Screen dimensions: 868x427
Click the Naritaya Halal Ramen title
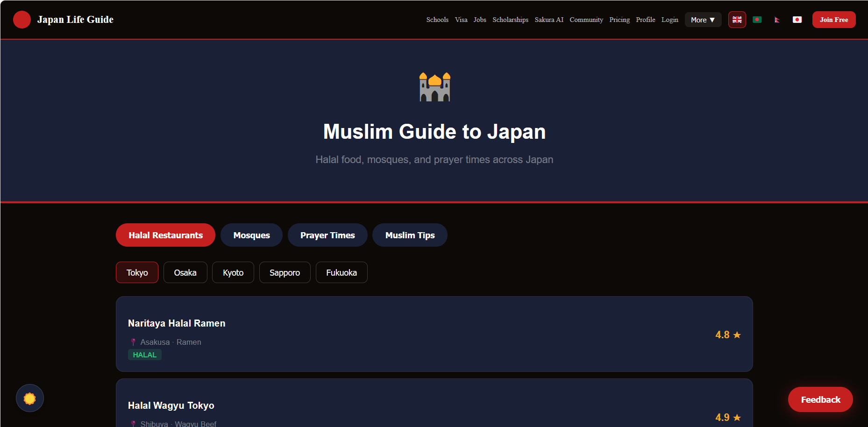(177, 323)
